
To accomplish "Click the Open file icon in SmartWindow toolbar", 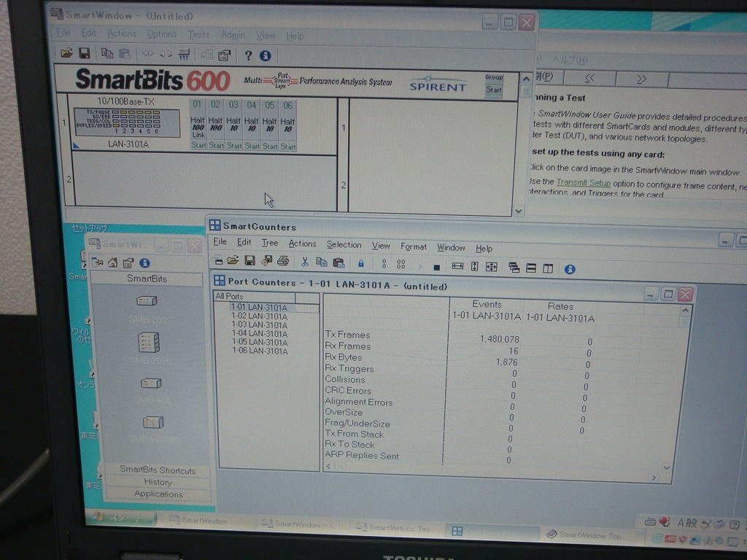I will (x=66, y=53).
